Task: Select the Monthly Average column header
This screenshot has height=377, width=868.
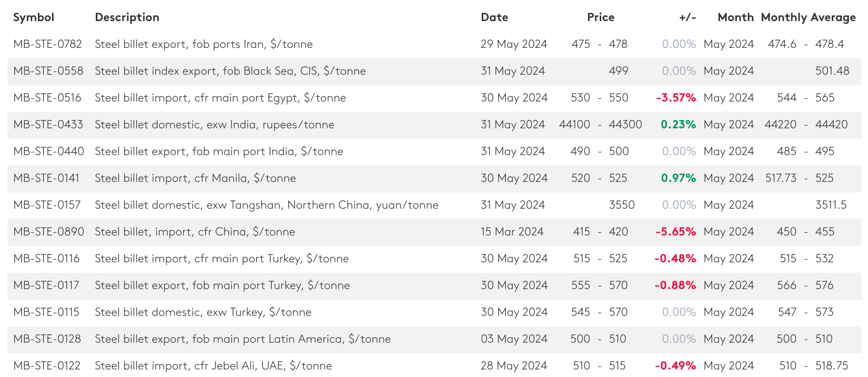Action: coord(808,18)
